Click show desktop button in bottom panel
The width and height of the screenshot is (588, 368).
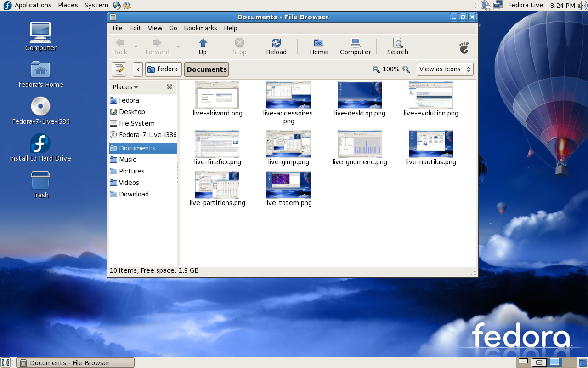(x=6, y=362)
